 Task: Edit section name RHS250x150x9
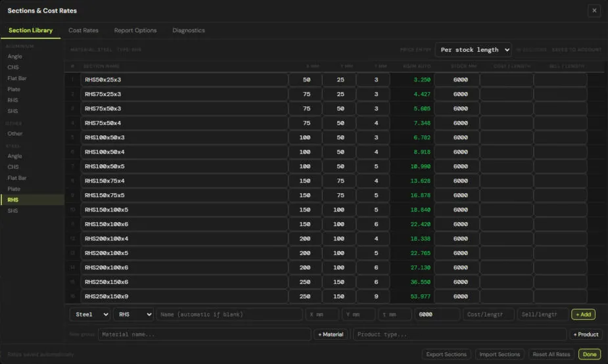(184, 296)
